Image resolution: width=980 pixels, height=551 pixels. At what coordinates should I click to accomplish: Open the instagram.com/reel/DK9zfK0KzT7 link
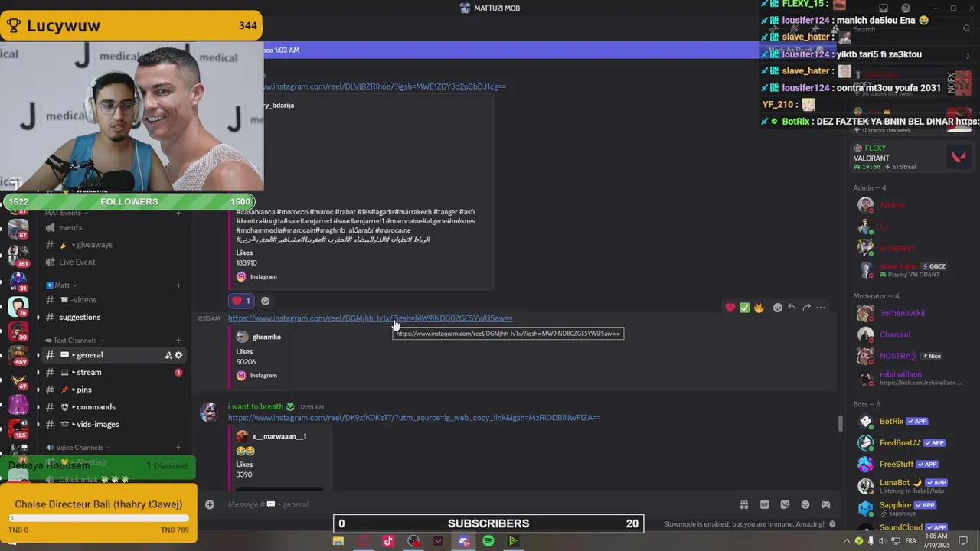(x=414, y=418)
